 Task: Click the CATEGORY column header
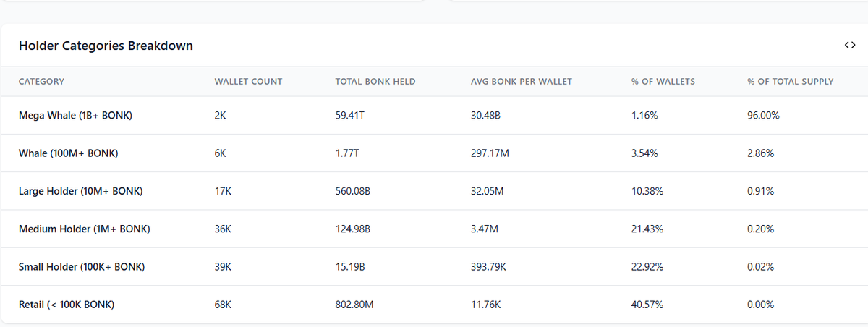(41, 82)
